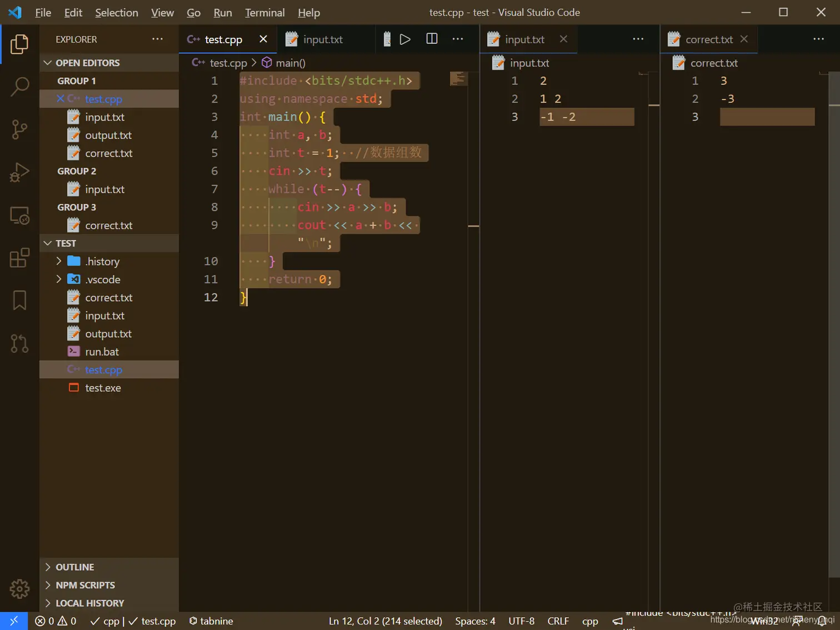This screenshot has height=630, width=840.
Task: Close test.cpp in Open Editors list
Action: point(61,98)
